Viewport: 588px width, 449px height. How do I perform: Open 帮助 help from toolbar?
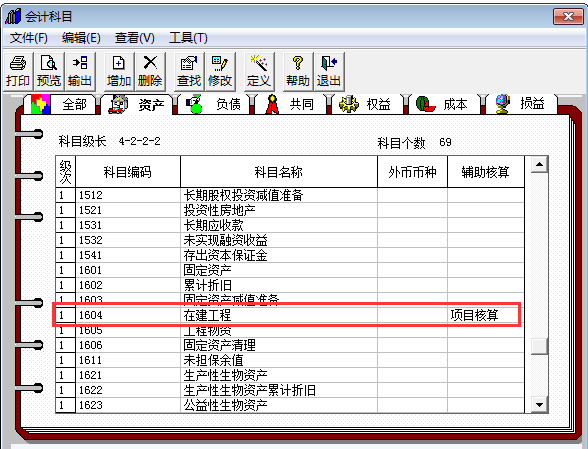298,71
